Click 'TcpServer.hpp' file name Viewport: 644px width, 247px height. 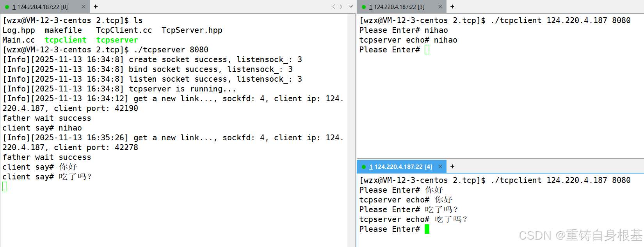coord(192,30)
